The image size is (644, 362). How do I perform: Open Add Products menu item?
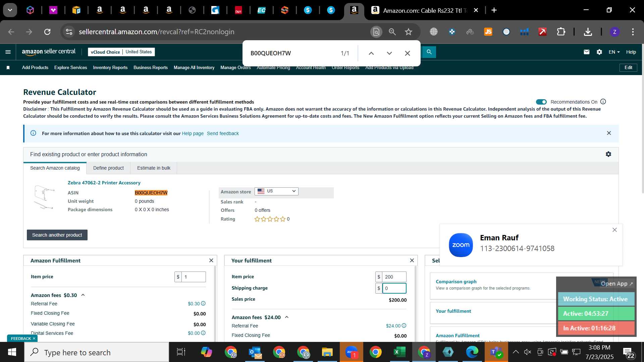[x=35, y=68]
